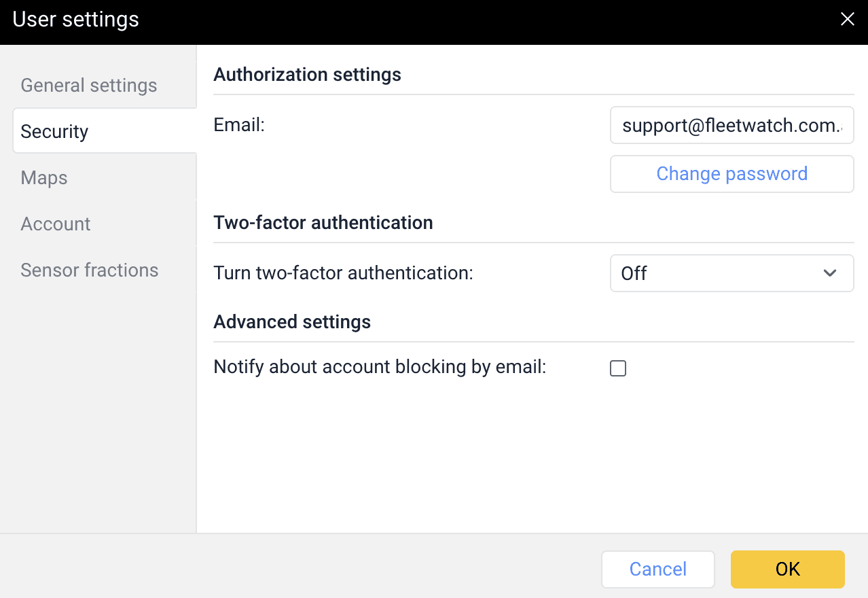Click the 'Advanced settings' section heading

292,321
